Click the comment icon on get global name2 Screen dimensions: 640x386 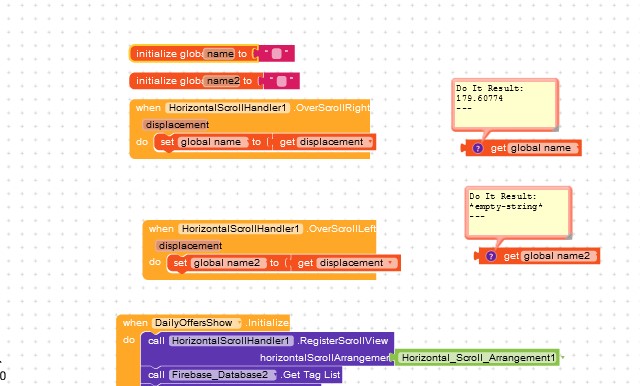[491, 256]
